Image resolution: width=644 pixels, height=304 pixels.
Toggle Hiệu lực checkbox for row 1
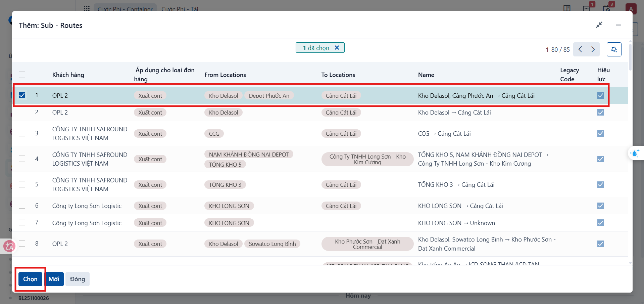600,95
